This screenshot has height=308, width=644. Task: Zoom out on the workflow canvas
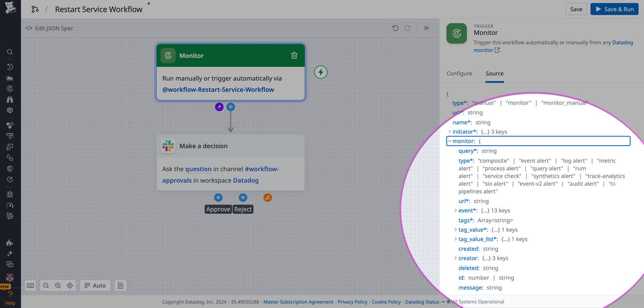click(x=46, y=285)
